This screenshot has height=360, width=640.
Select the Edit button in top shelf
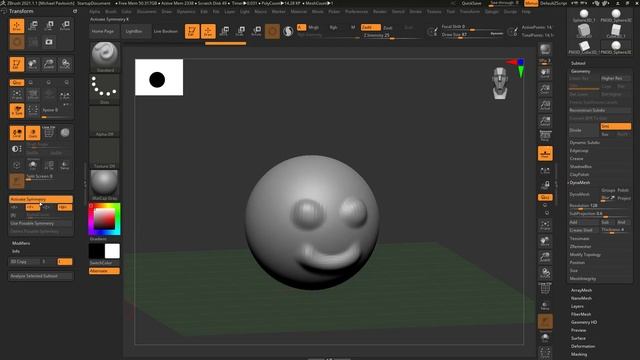(x=192, y=31)
